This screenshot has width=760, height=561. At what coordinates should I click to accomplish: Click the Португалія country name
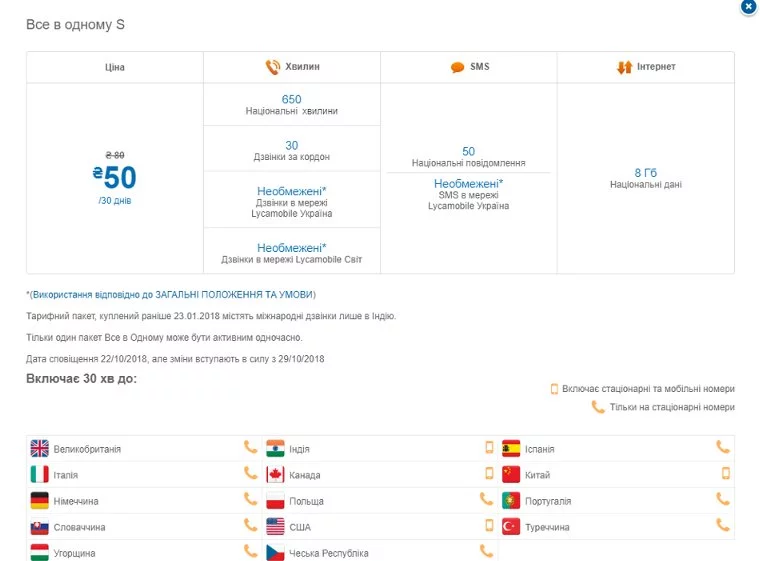(548, 501)
